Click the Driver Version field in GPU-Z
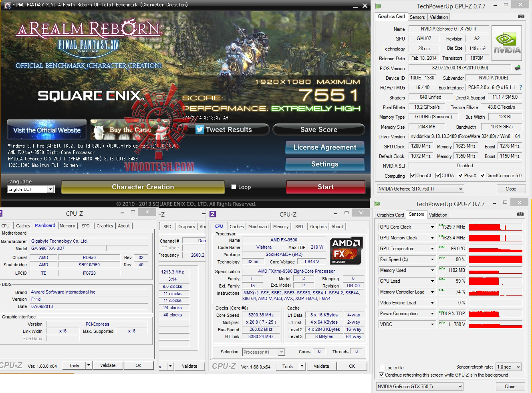The width and height of the screenshot is (532, 393). (x=465, y=136)
